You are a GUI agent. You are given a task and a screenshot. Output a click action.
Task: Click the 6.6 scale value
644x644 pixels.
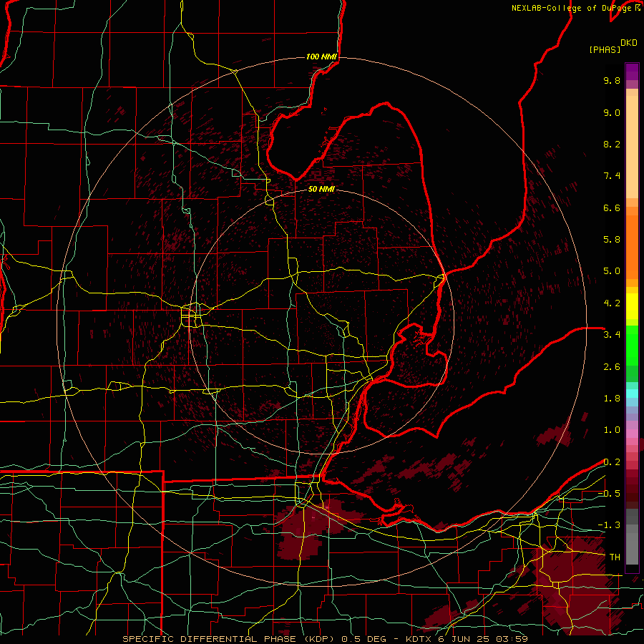tap(612, 208)
